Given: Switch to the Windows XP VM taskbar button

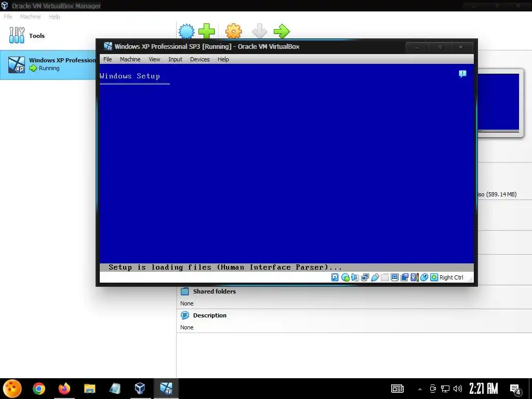Looking at the screenshot, I should pyautogui.click(x=166, y=389).
